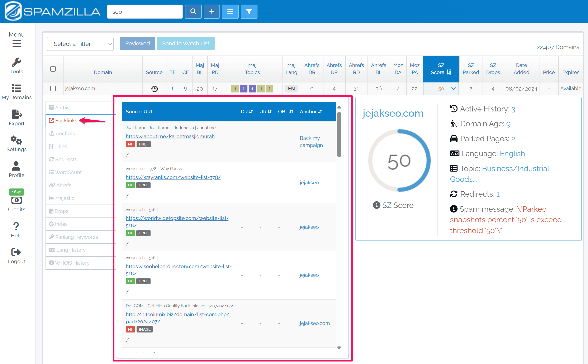
Task: Open the seohelperdirectory.com website-list-516 link
Action: tap(179, 270)
